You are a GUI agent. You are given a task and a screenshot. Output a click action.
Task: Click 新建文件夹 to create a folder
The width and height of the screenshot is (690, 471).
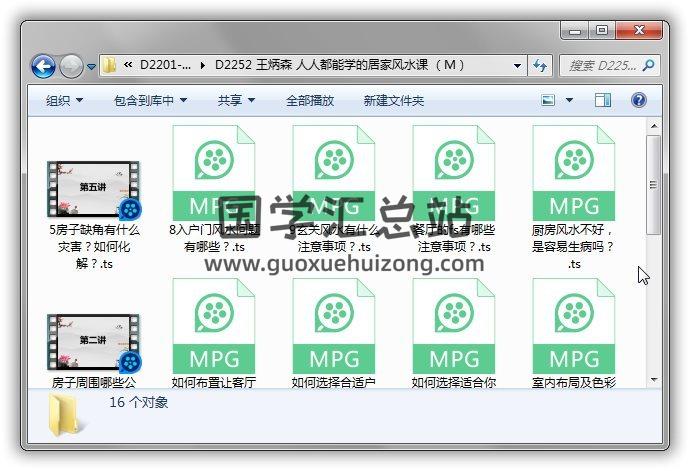tap(393, 101)
